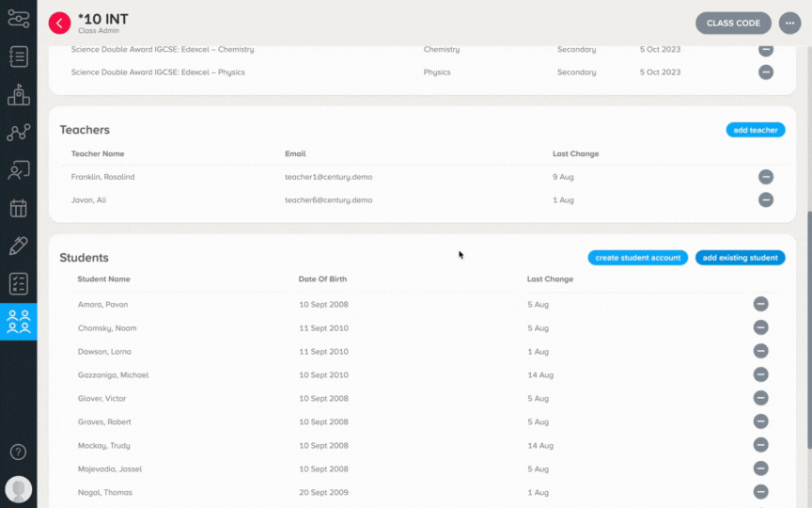Image resolution: width=812 pixels, height=508 pixels.
Task: Click the *10 INT class title
Action: point(103,19)
